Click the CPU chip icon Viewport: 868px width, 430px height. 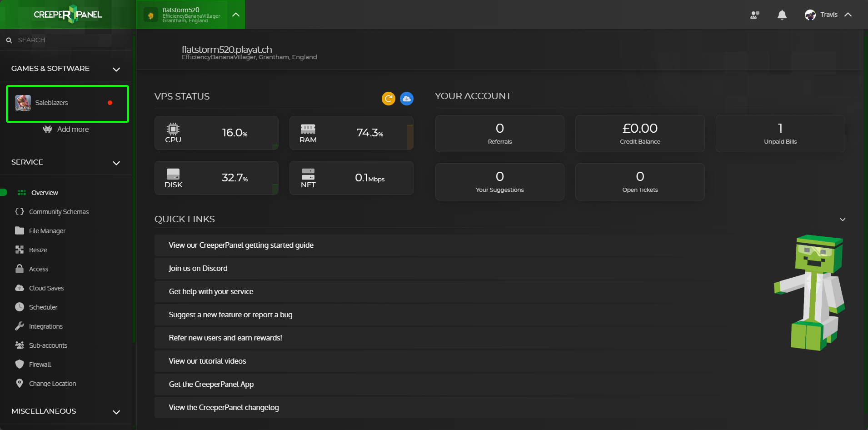tap(173, 129)
